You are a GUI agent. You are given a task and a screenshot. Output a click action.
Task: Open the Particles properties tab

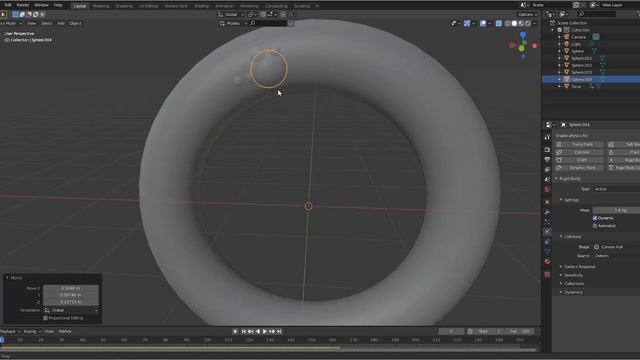pyautogui.click(x=547, y=222)
